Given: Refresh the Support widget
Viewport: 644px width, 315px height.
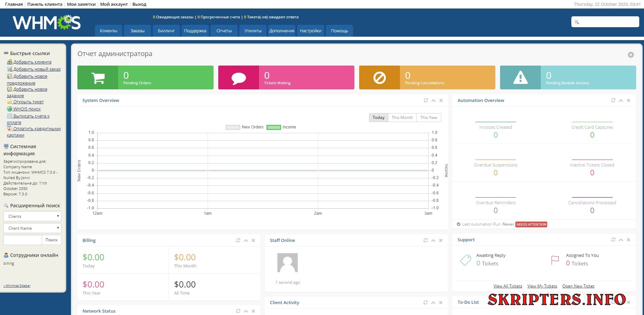Looking at the screenshot, I should [x=613, y=240].
